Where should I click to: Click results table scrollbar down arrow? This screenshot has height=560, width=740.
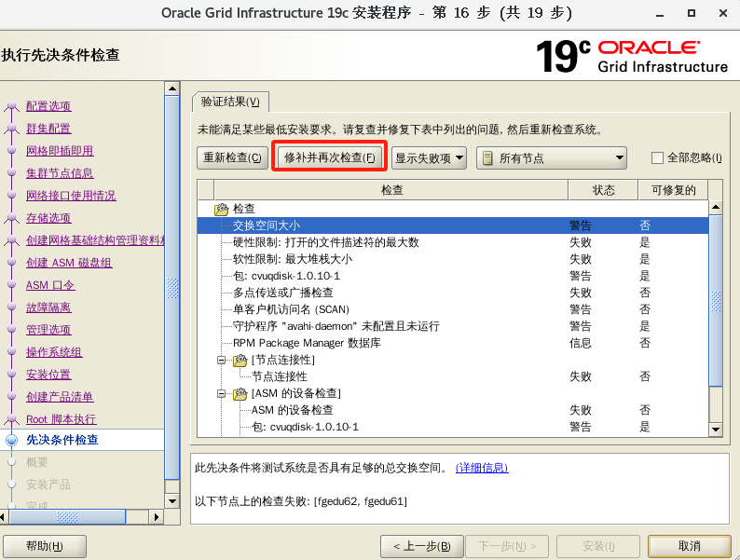(x=716, y=430)
